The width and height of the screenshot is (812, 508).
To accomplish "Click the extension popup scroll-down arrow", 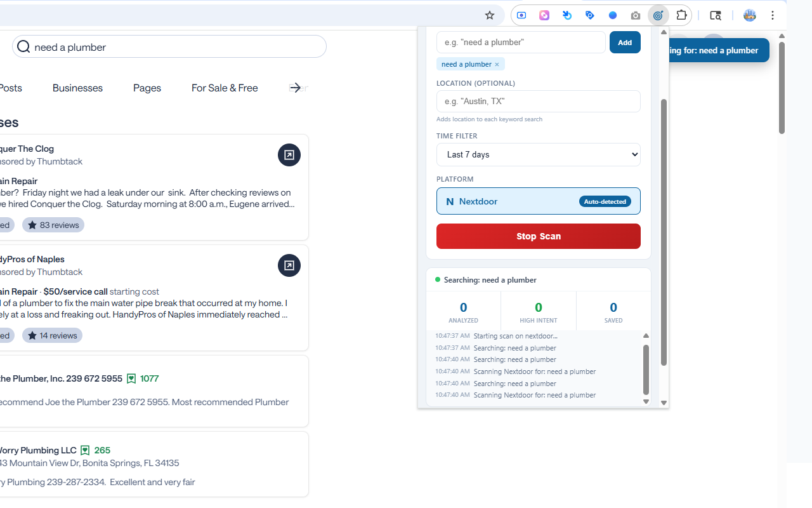I will 664,403.
